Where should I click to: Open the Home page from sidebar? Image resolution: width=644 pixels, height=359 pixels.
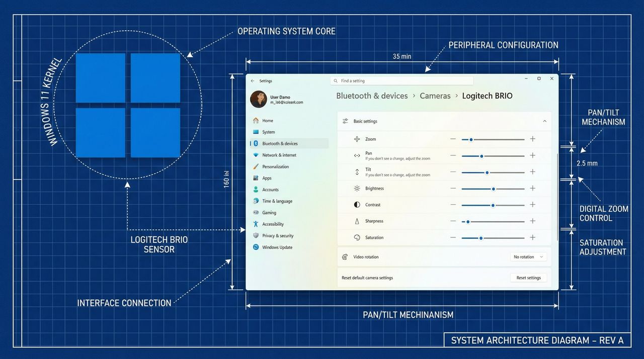[x=289, y=121]
